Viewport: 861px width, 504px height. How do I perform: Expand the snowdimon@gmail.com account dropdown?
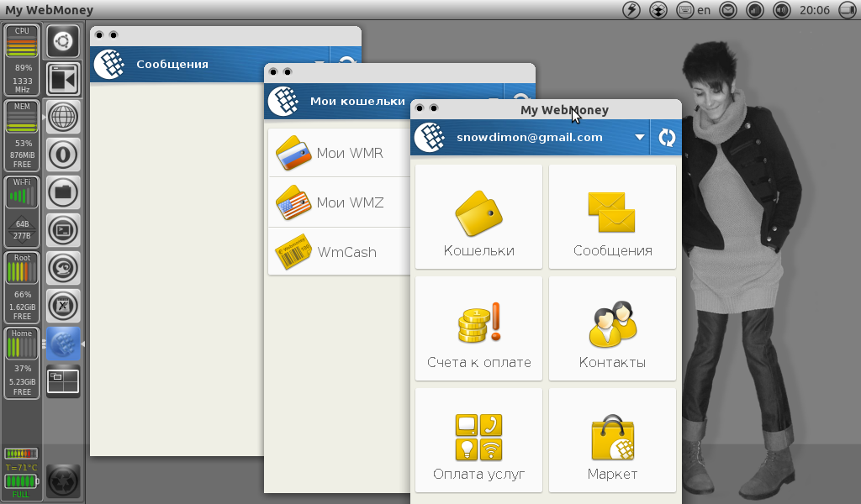(640, 137)
